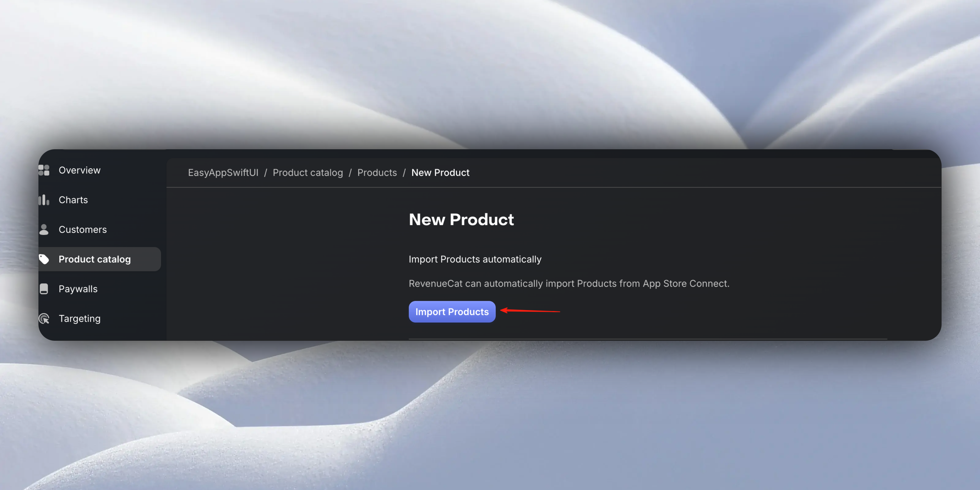
Task: Click the Product catalog tag icon
Action: pyautogui.click(x=44, y=259)
